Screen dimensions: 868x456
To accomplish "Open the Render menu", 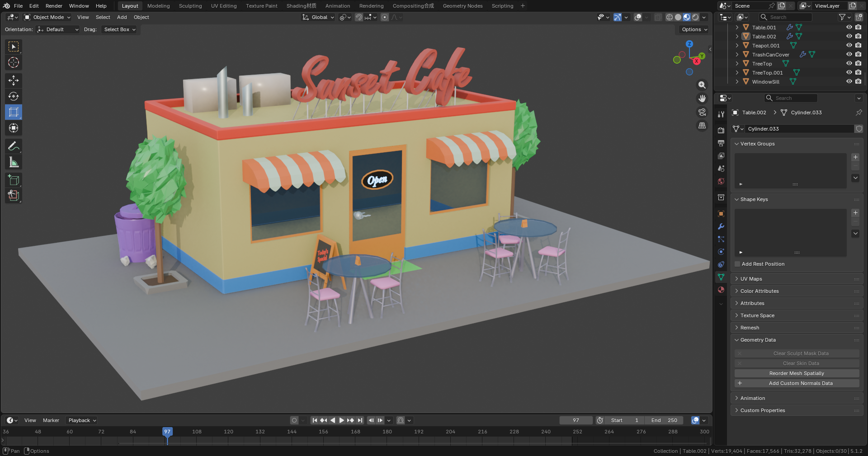I will click(54, 6).
